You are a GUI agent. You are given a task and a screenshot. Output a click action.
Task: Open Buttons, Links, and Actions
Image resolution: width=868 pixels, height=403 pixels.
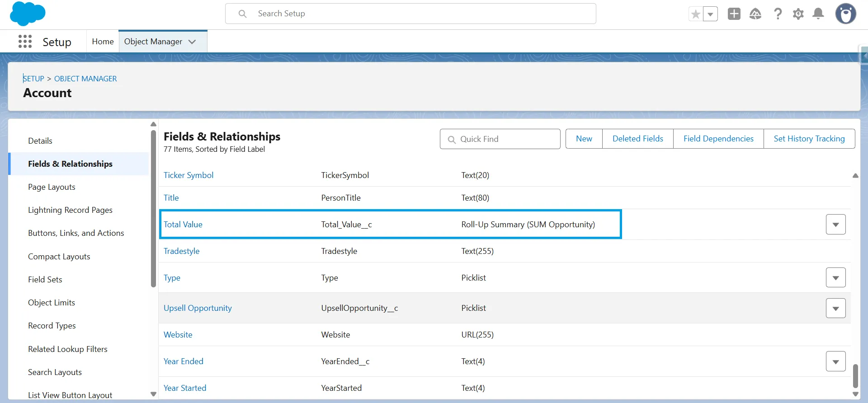[x=76, y=233]
